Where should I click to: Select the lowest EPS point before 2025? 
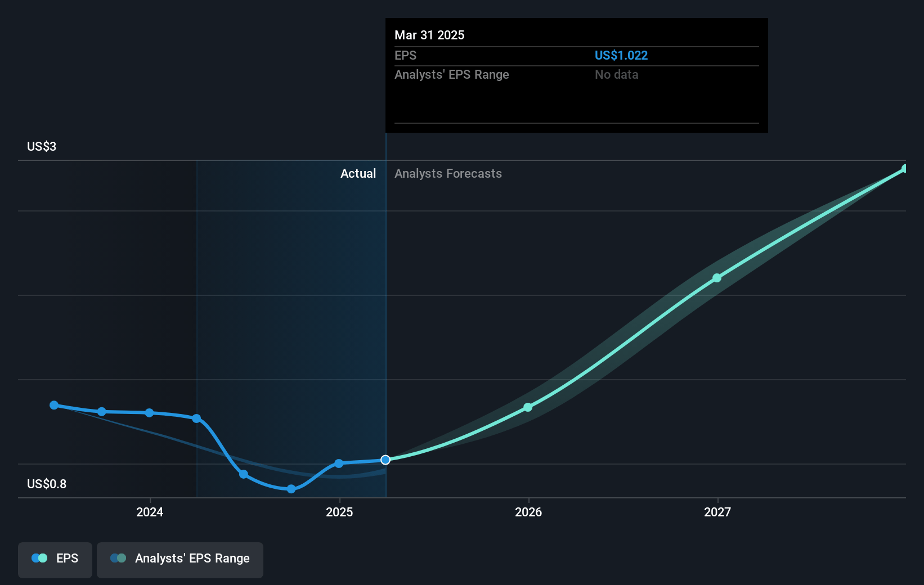point(291,489)
